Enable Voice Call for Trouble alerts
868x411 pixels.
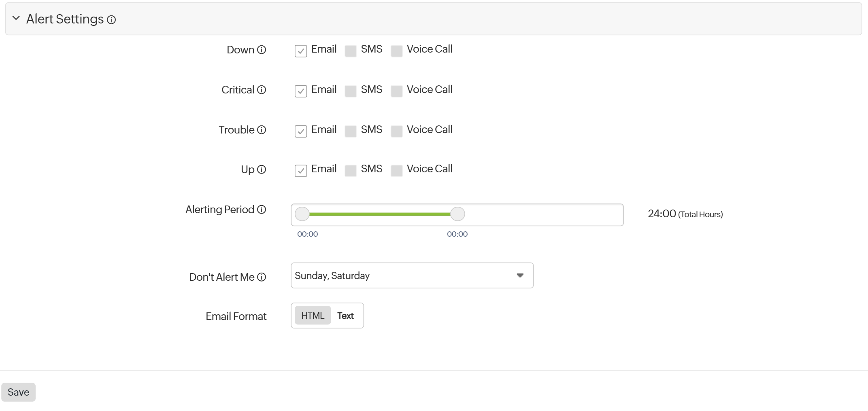pos(396,131)
